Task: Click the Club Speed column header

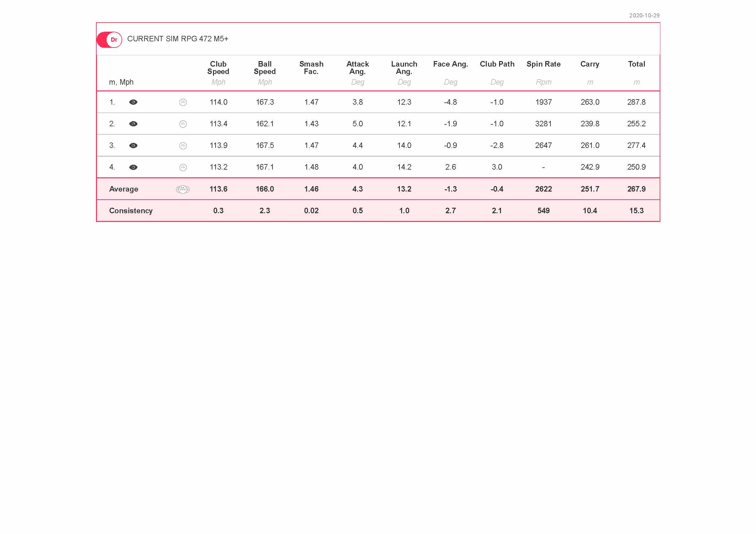Action: click(x=218, y=68)
